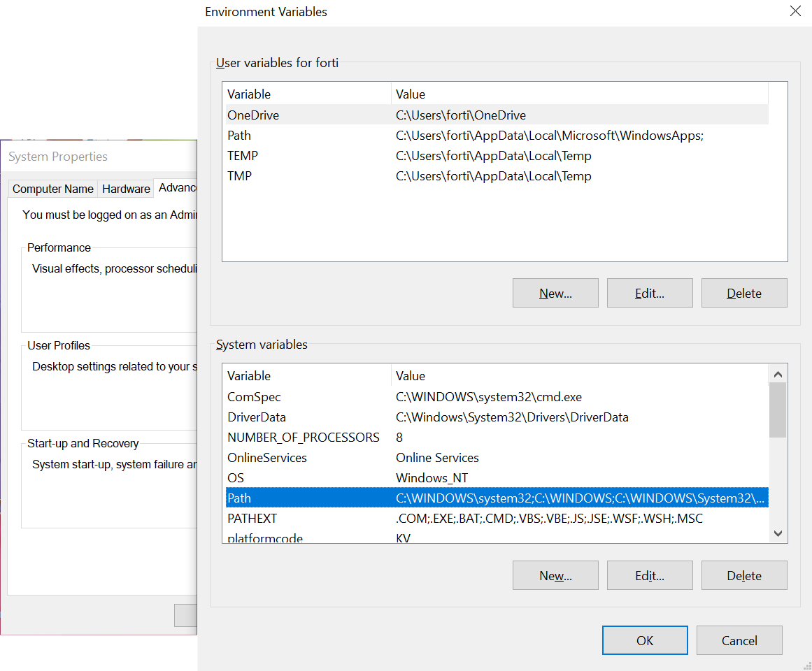Cancel the Environment Variables dialog
The height and width of the screenshot is (671, 812).
coord(739,640)
